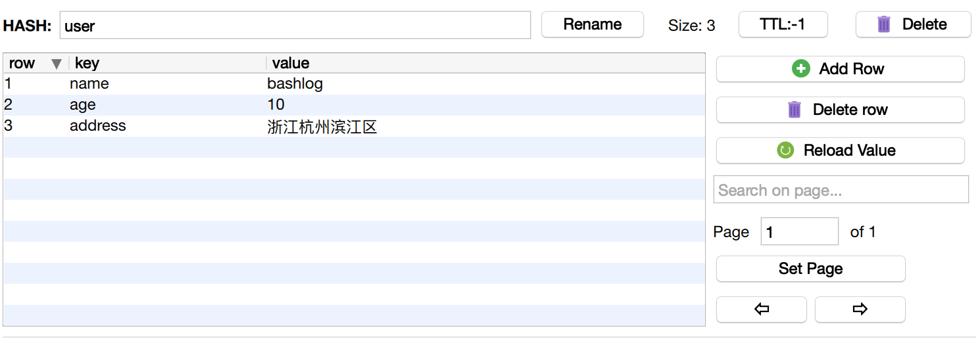Select the address row in table
Viewport: 980px width, 343px height.
point(97,126)
